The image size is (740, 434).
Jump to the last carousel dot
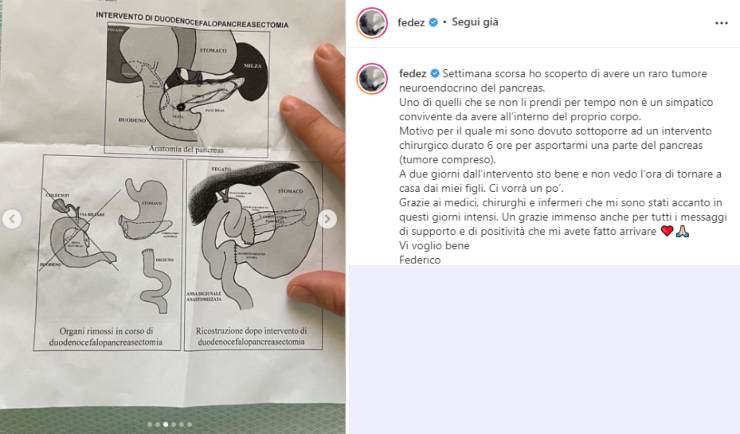[190, 425]
